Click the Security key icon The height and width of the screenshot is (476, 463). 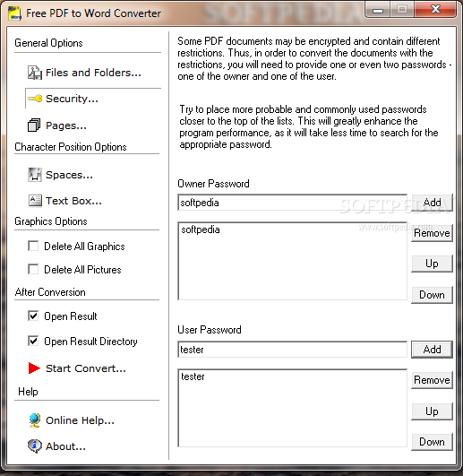35,99
